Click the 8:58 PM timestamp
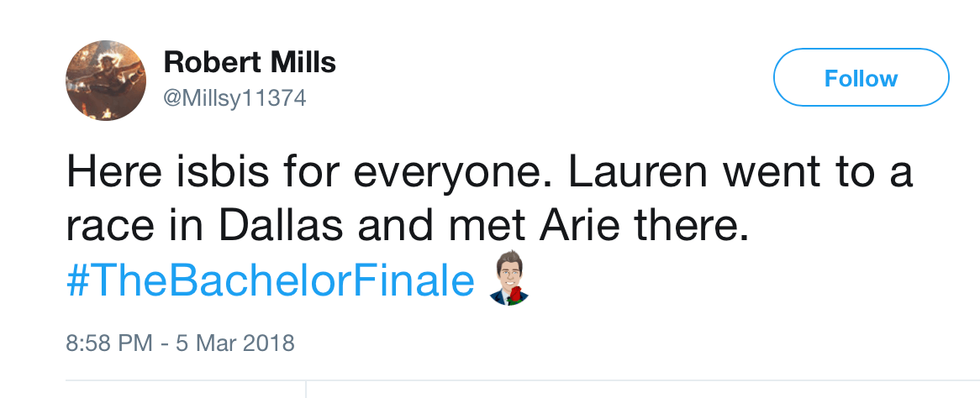This screenshot has height=398, width=980. pyautogui.click(x=109, y=343)
